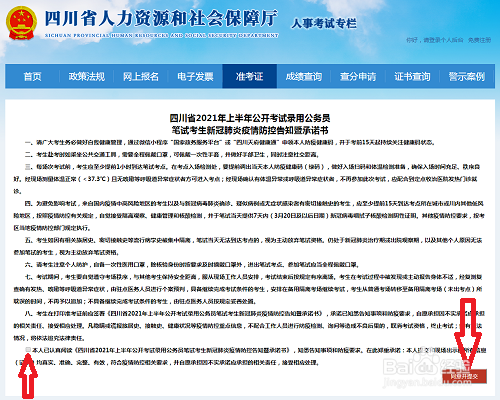The width and height of the screenshot is (500, 400).
Task: Click the 人事考试专栏 heading
Action: (324, 23)
